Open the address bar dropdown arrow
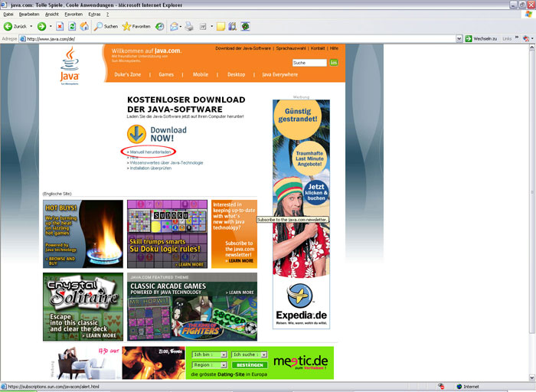This screenshot has height=392, width=536. (x=459, y=39)
